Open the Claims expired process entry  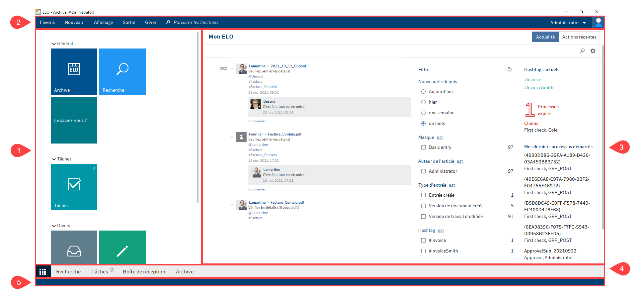click(531, 123)
